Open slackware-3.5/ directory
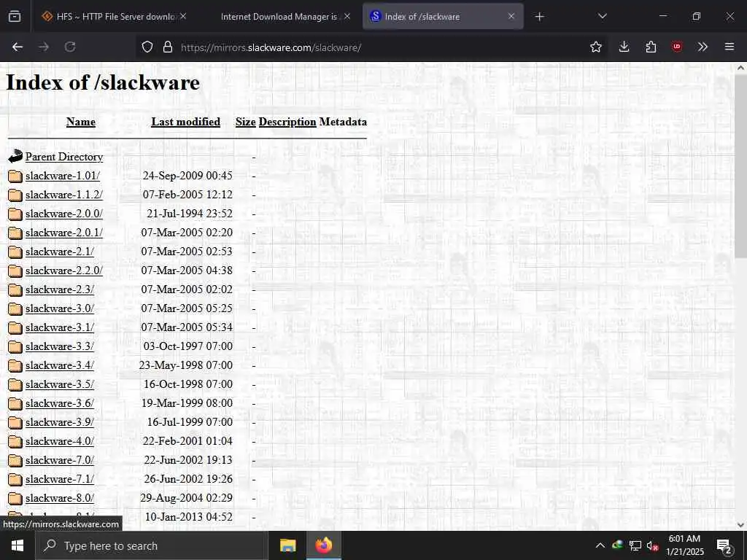 pyautogui.click(x=60, y=384)
